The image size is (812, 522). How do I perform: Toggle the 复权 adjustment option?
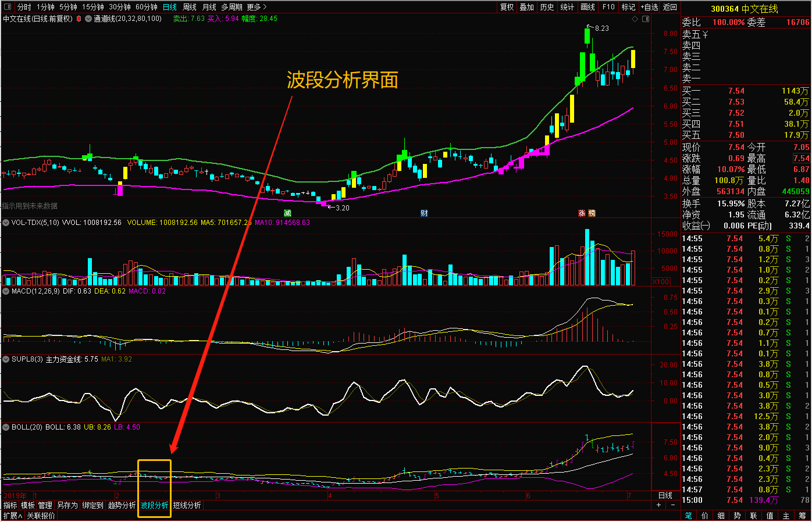(x=507, y=7)
